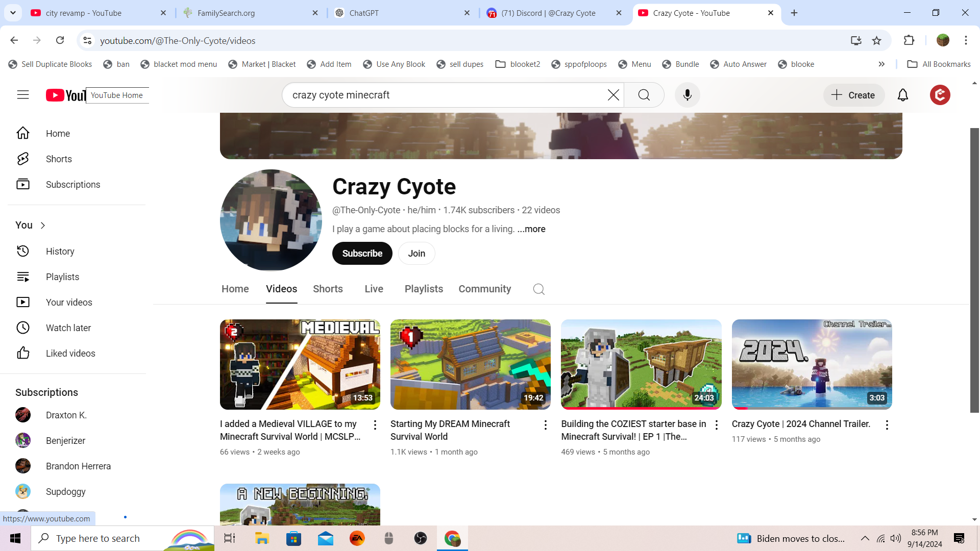This screenshot has width=980, height=551.
Task: Click the Join membership button
Action: pos(416,254)
